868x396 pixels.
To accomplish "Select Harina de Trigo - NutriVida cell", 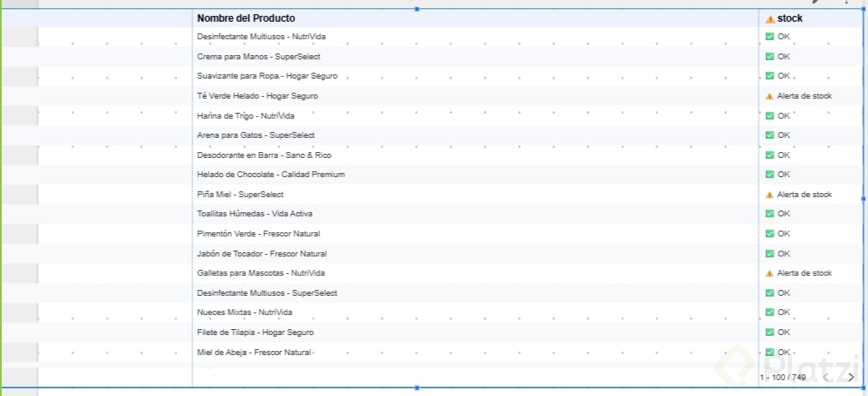I will coord(246,115).
